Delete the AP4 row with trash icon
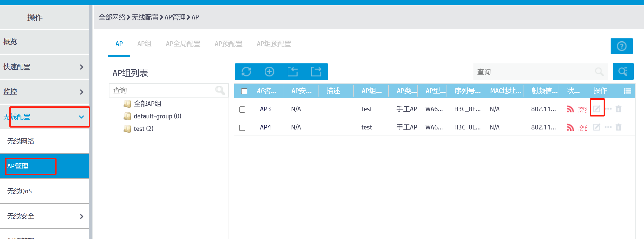The height and width of the screenshot is (239, 644). pos(618,127)
